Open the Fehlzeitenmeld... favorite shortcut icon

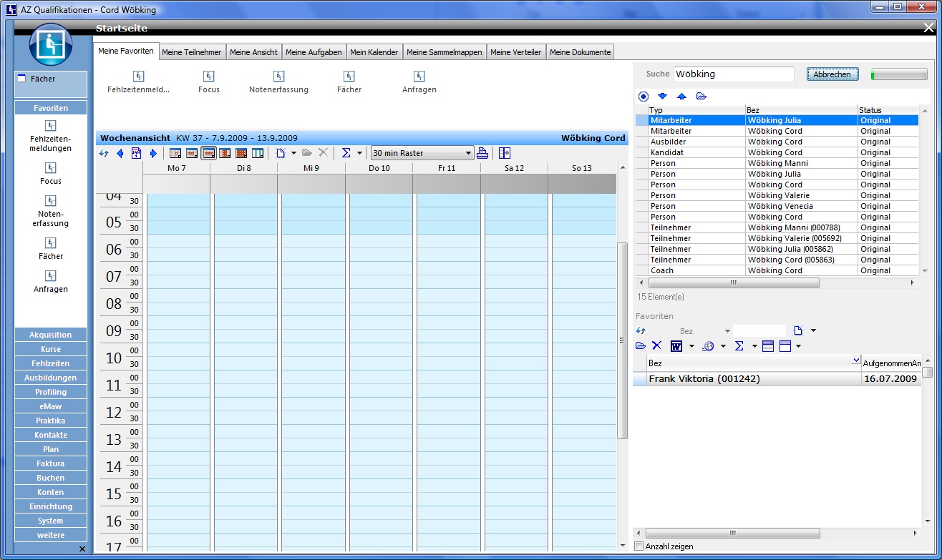(139, 77)
